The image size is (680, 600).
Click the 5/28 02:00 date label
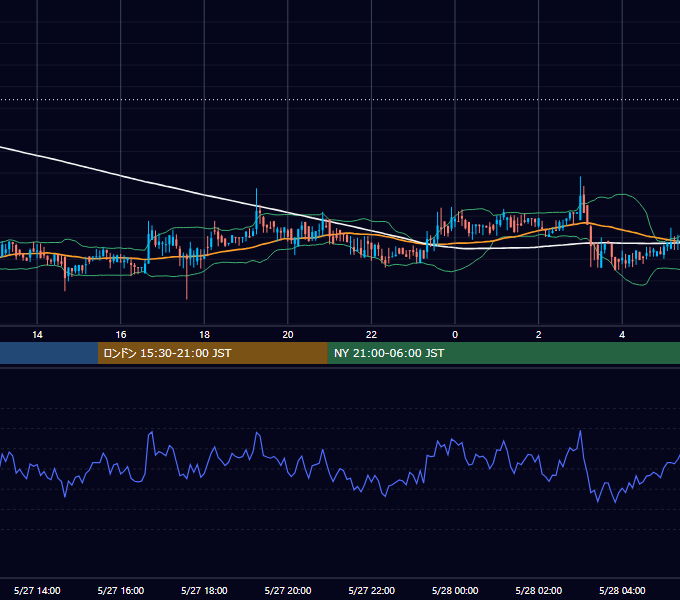pos(539,590)
